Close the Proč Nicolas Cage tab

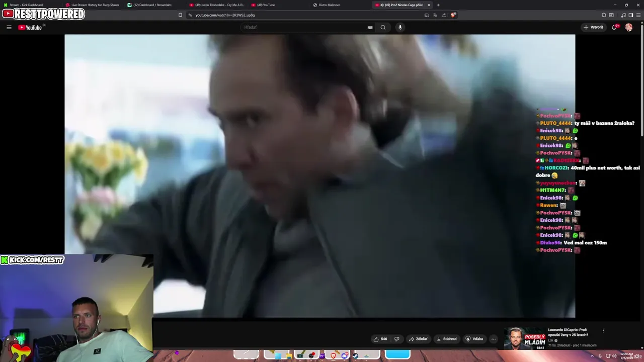429,5
